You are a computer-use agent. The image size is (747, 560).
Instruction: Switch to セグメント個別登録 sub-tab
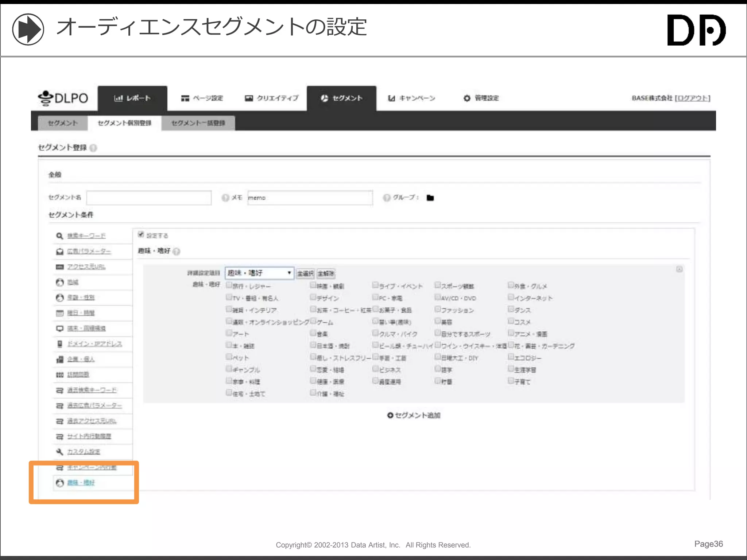pyautogui.click(x=124, y=123)
